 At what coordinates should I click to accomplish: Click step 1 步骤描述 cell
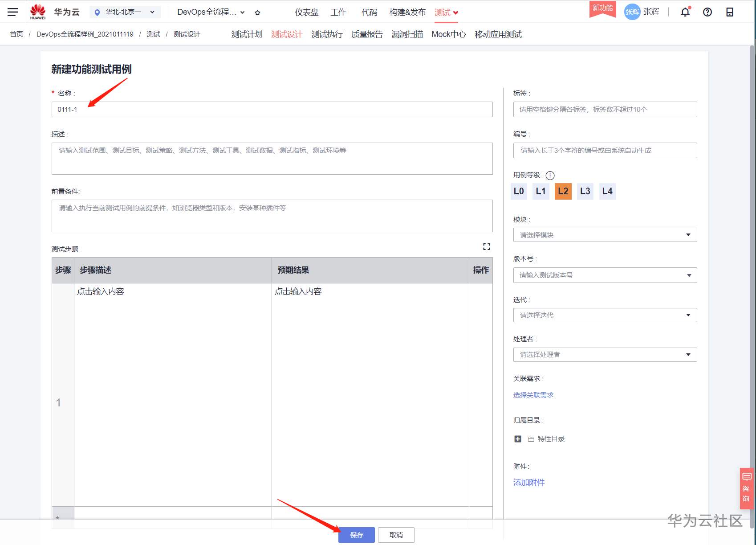pyautogui.click(x=173, y=395)
